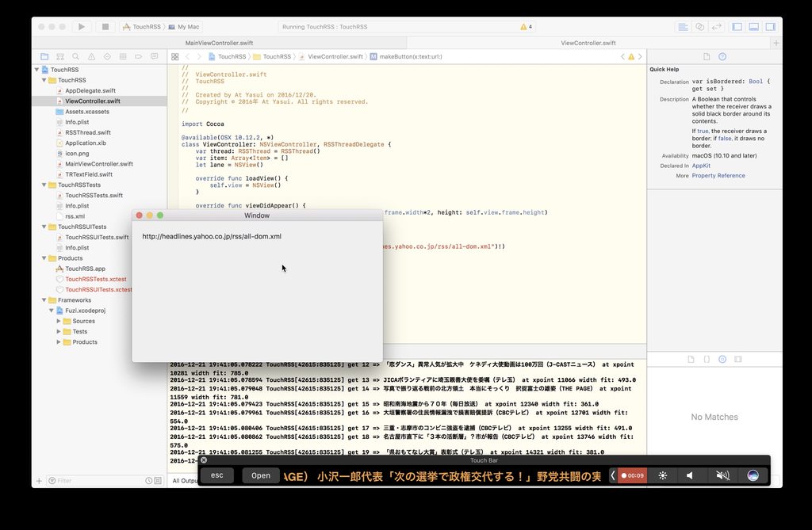
Task: Show the Symbol navigator
Action: [60, 56]
